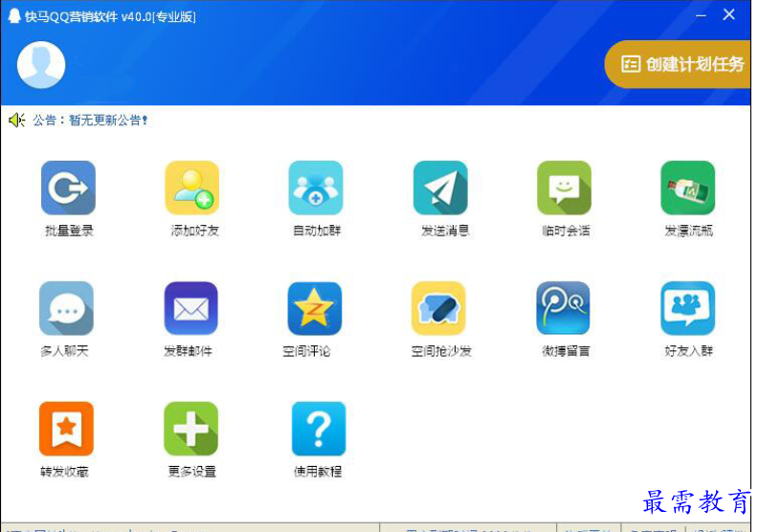This screenshot has width=759, height=532.
Task: Minimize the 快马QQ营销软件 window
Action: pos(701,15)
